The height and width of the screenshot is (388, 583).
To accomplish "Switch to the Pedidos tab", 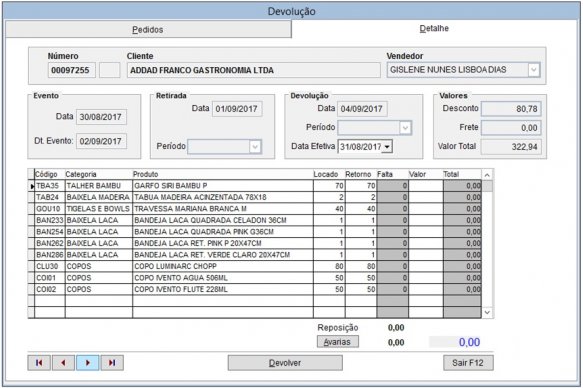I will click(148, 29).
